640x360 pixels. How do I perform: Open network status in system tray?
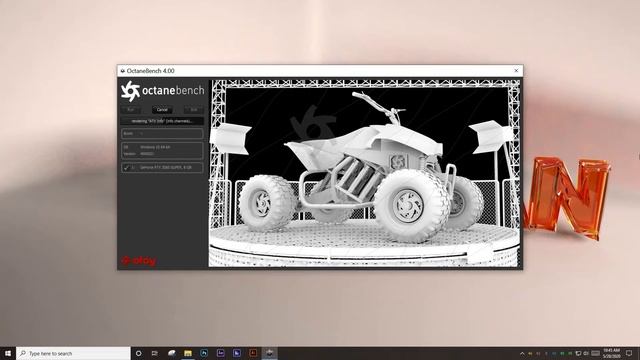(578, 353)
